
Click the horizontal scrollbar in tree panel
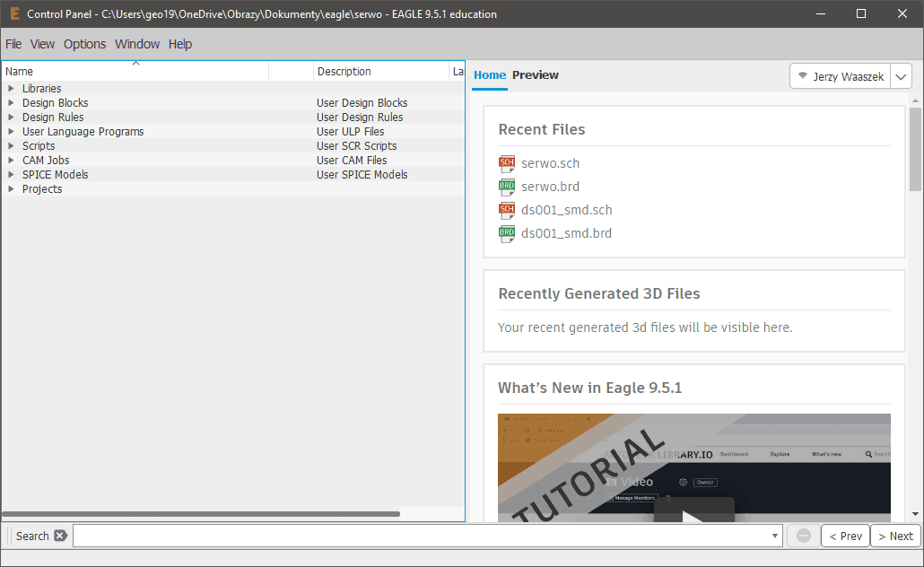click(x=201, y=514)
